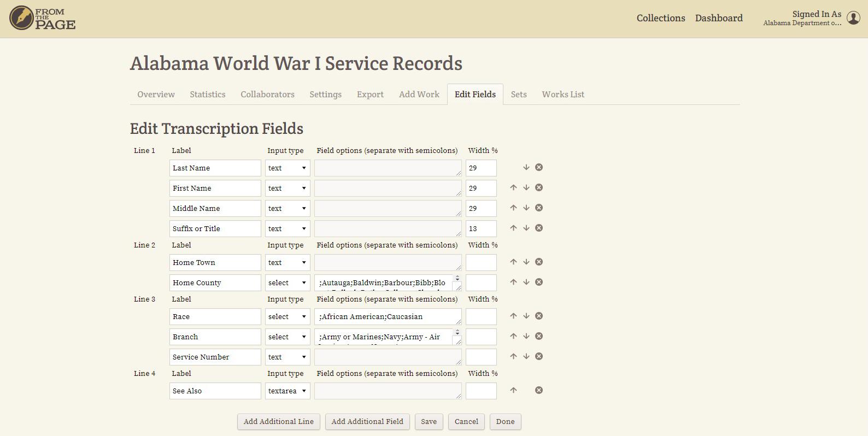Open the Works List tab
This screenshot has height=436, width=868.
(x=563, y=95)
